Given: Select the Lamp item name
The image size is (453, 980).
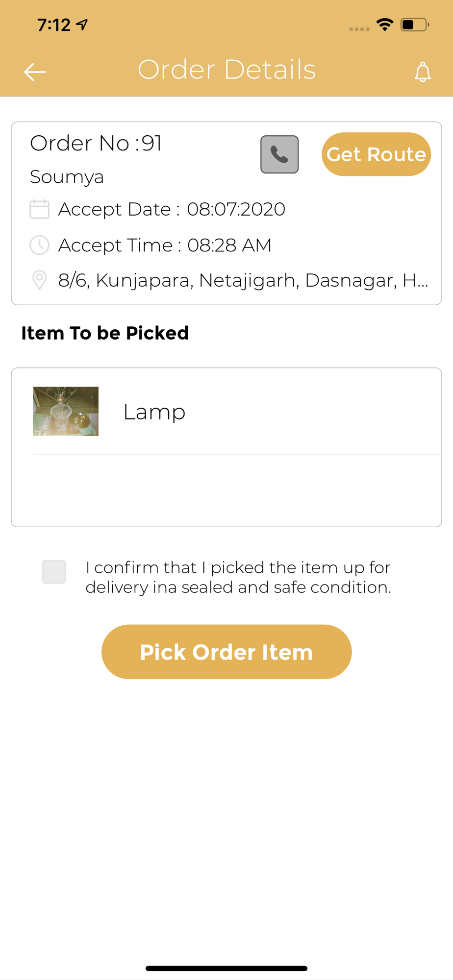Looking at the screenshot, I should click(154, 412).
